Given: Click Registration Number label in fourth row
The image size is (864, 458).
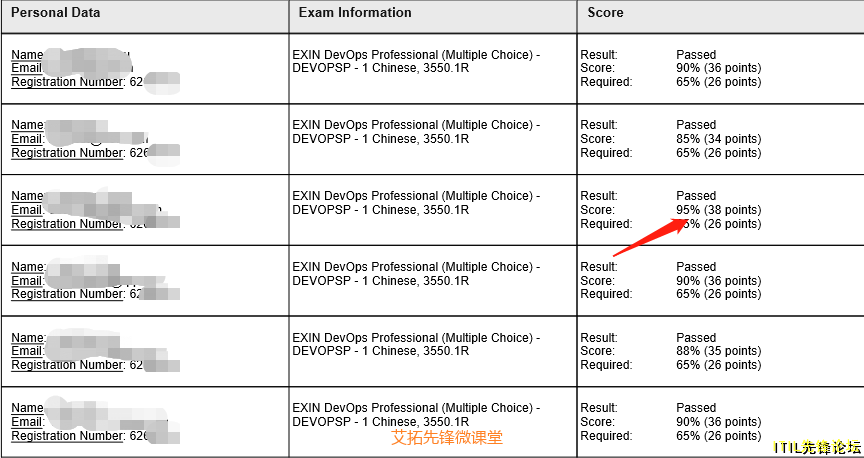Looking at the screenshot, I should [x=67, y=294].
